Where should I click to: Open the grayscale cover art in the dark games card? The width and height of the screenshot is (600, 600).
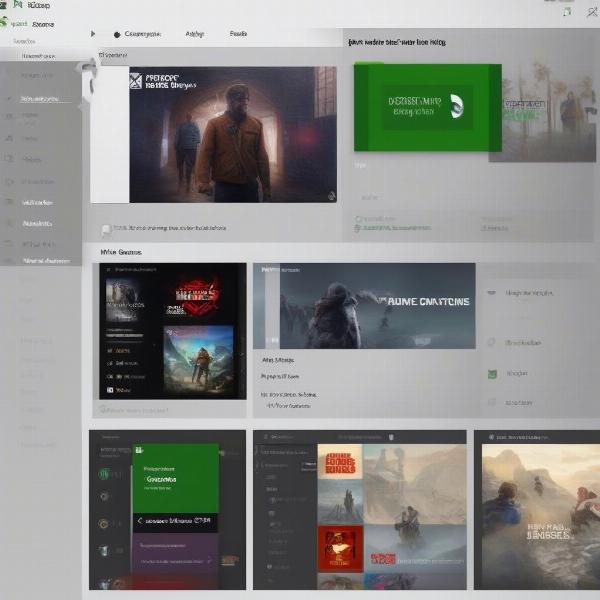[x=122, y=300]
